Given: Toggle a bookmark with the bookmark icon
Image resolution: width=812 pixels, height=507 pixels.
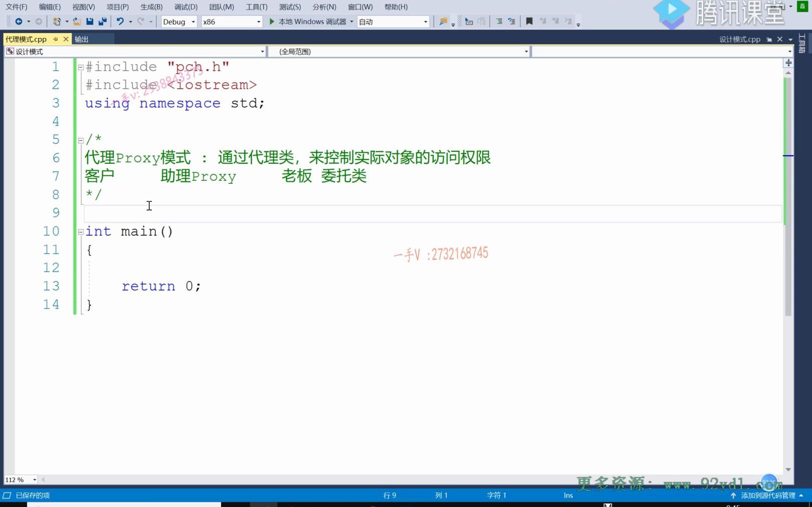Looking at the screenshot, I should (x=529, y=22).
